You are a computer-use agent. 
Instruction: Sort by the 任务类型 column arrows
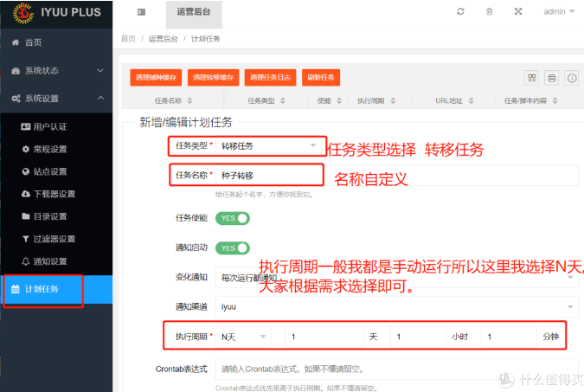pos(283,100)
